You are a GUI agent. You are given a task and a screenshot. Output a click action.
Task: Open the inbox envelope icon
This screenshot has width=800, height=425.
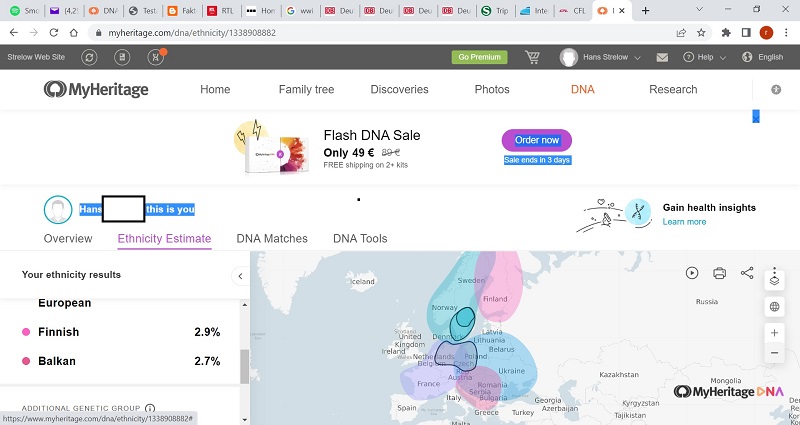(662, 57)
